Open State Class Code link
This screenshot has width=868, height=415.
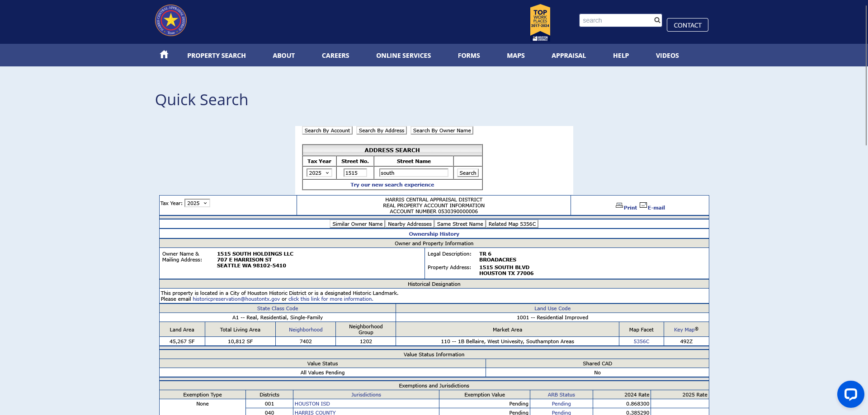click(x=278, y=308)
